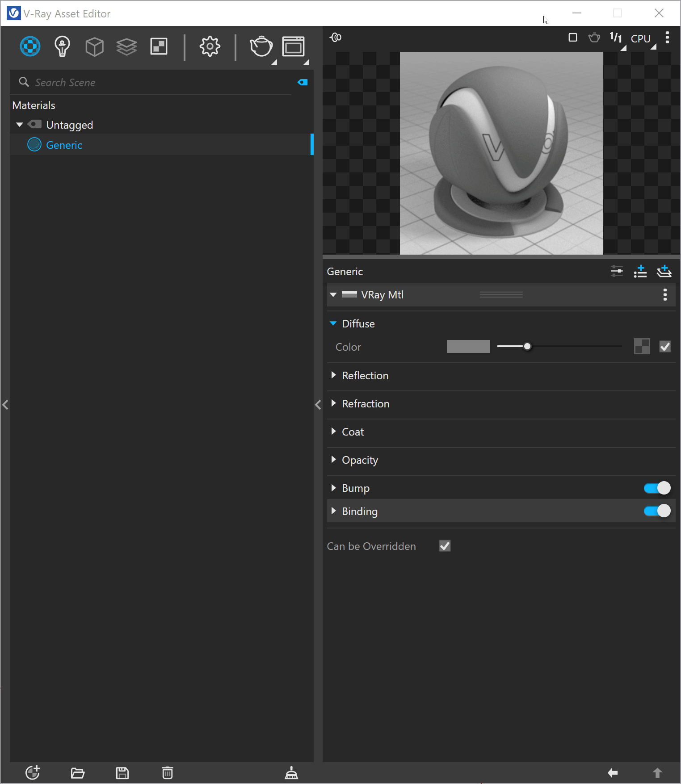Open the Settings gear icon
Image resolution: width=681 pixels, height=784 pixels.
(x=210, y=46)
